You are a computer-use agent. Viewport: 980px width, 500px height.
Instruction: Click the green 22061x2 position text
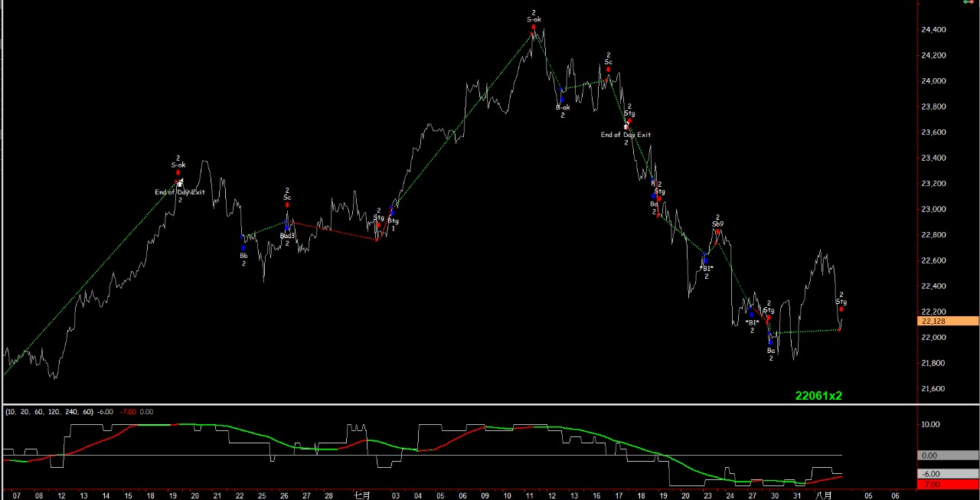click(818, 396)
